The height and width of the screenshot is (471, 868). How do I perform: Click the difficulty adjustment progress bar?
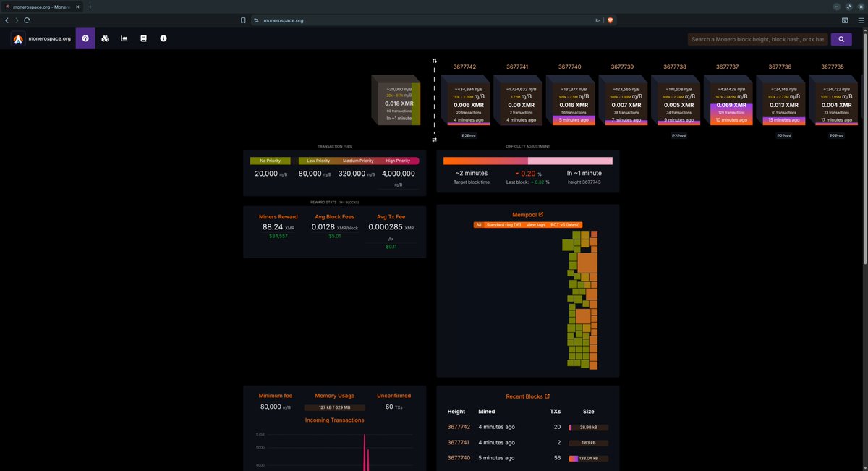(528, 161)
